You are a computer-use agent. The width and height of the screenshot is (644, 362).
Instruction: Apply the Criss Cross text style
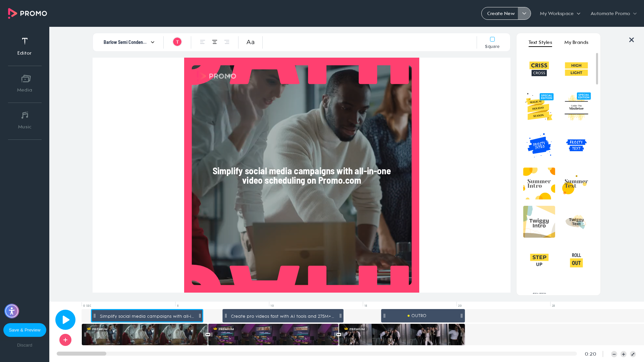click(539, 69)
